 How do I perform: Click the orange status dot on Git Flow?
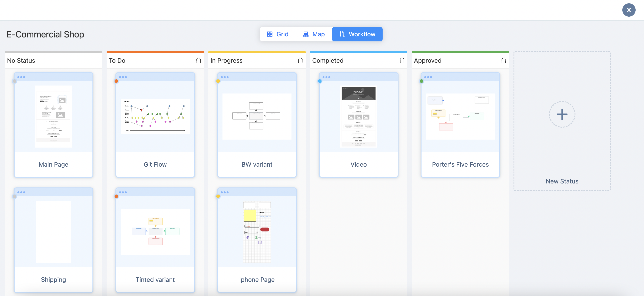pos(116,81)
